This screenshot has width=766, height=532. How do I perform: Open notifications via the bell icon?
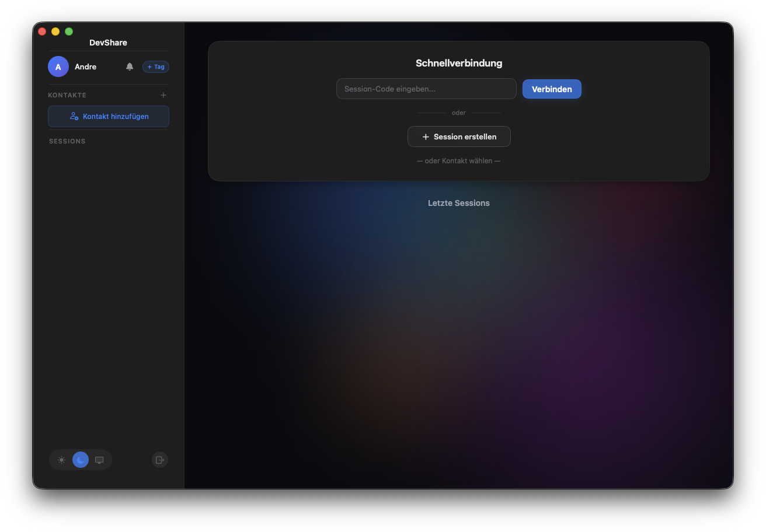[x=129, y=66]
